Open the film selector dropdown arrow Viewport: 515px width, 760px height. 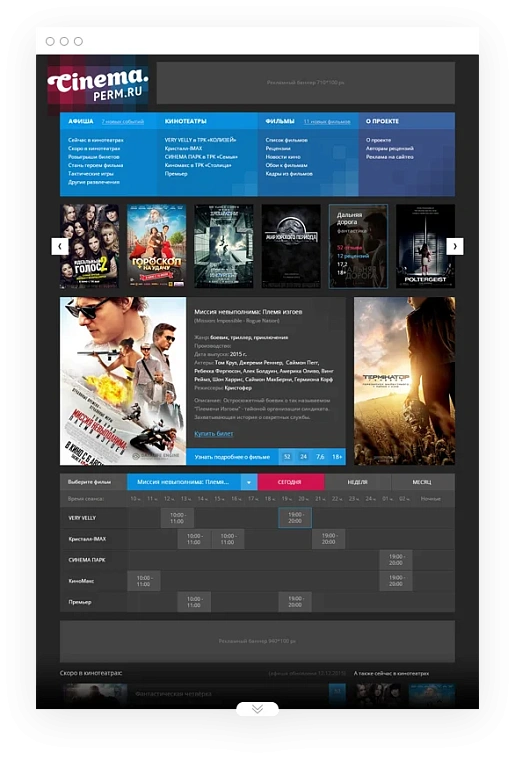click(249, 482)
